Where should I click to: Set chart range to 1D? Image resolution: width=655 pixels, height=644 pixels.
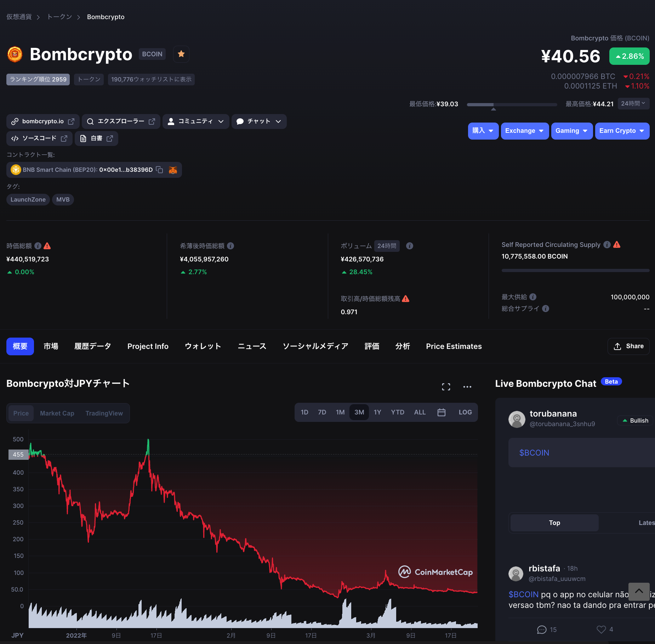[304, 412]
